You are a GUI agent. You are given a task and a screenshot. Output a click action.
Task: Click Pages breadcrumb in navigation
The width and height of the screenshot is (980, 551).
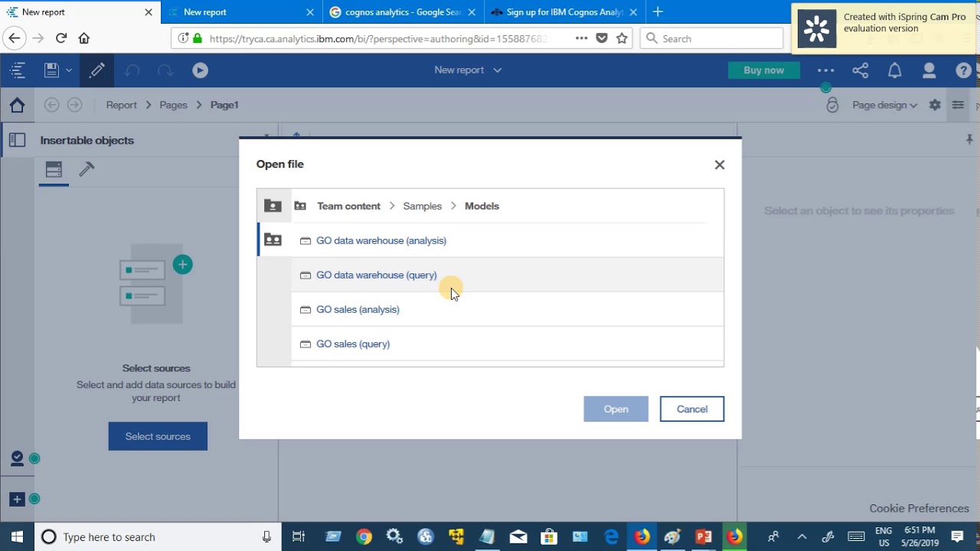click(174, 105)
